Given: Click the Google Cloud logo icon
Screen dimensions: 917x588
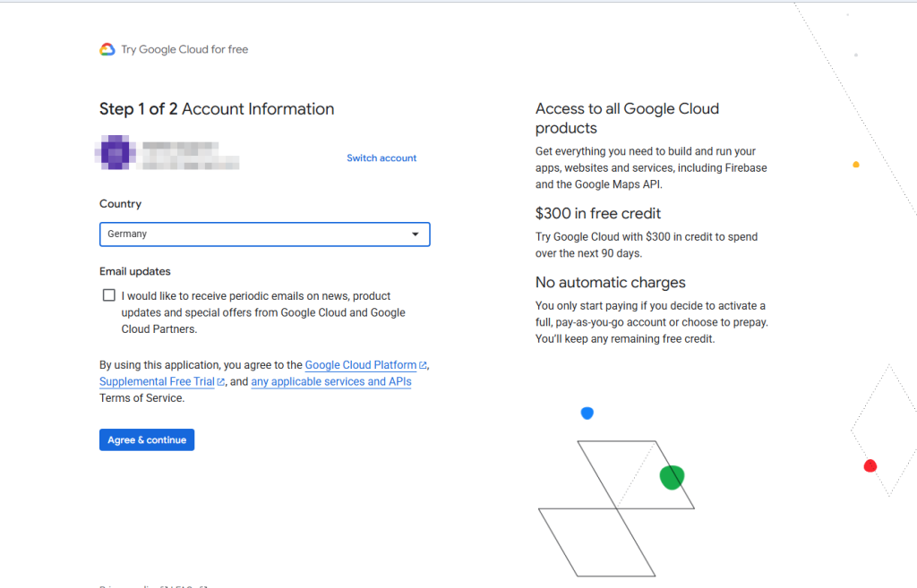Looking at the screenshot, I should tap(107, 50).
